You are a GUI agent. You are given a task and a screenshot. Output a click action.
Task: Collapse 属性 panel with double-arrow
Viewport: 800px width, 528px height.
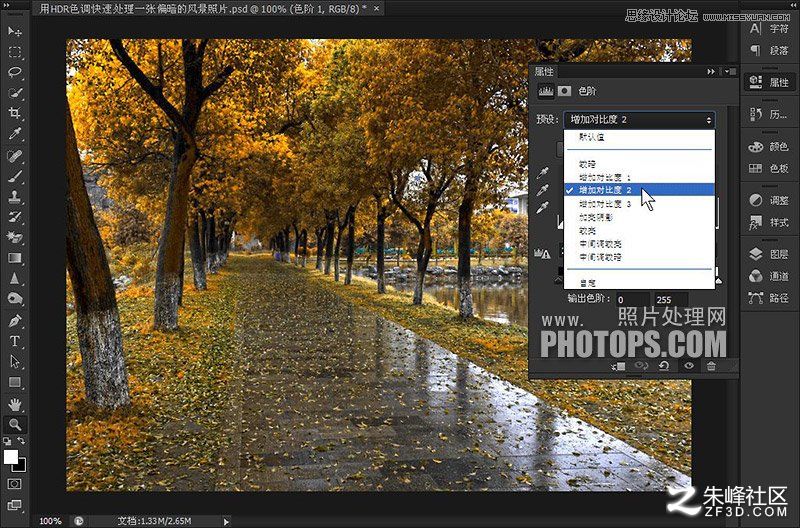[x=711, y=72]
